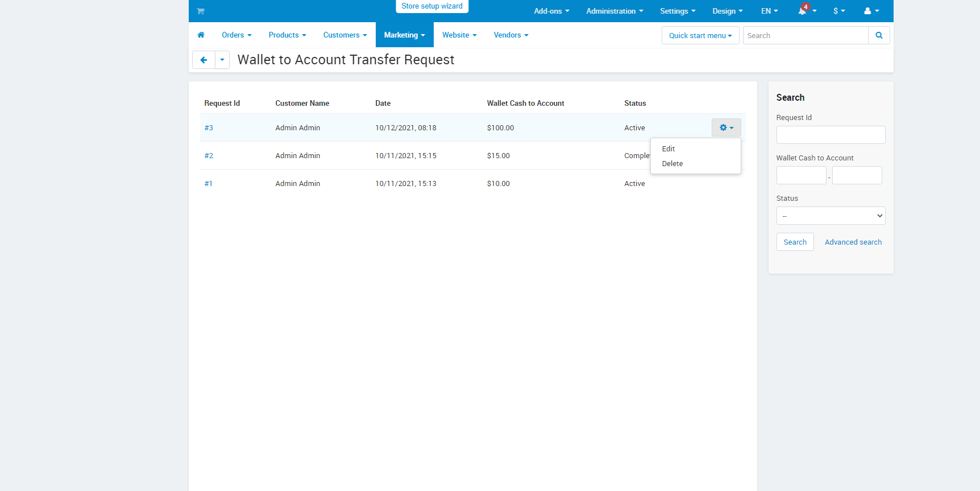Open the Advanced search link
The width and height of the screenshot is (980, 491).
pyautogui.click(x=853, y=242)
